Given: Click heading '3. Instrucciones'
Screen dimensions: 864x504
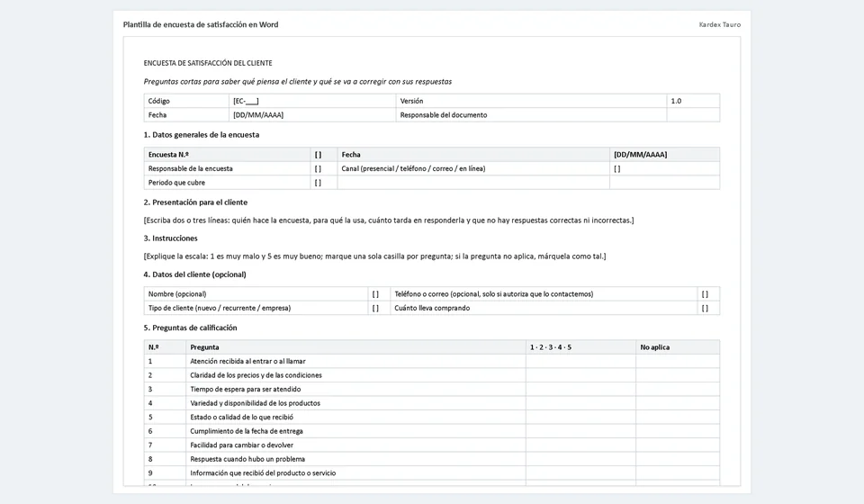Looking at the screenshot, I should (170, 238).
